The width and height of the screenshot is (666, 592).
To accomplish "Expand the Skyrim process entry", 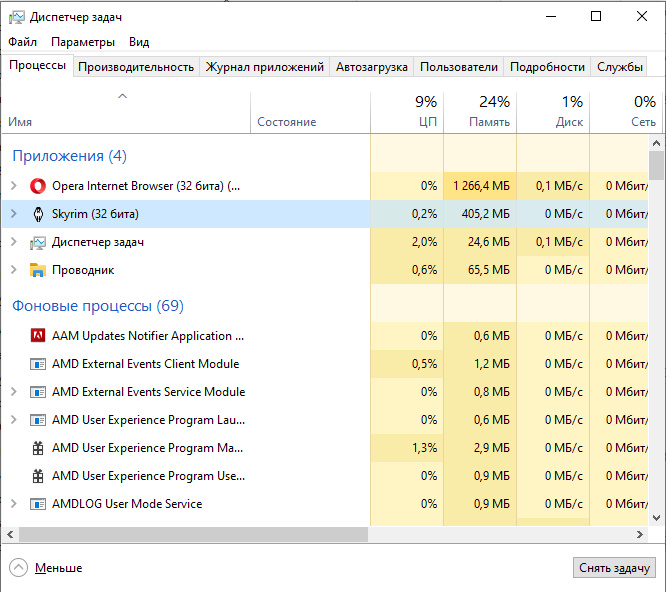I will pyautogui.click(x=13, y=214).
